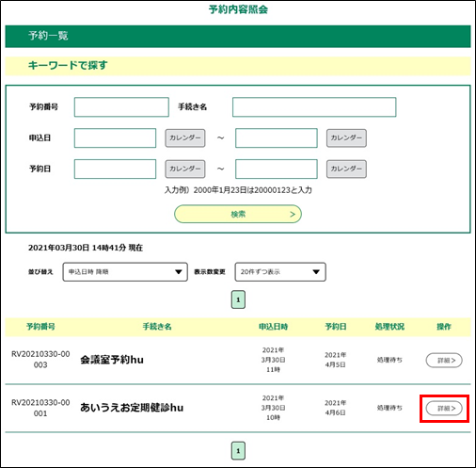Click the キーワードで探す heading
The height and width of the screenshot is (468, 476).
point(68,66)
